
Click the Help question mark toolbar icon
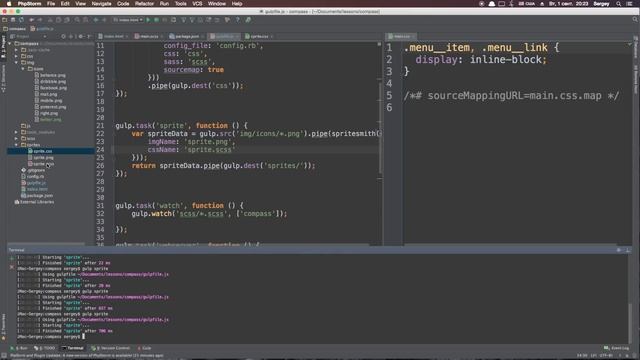coord(238,20)
